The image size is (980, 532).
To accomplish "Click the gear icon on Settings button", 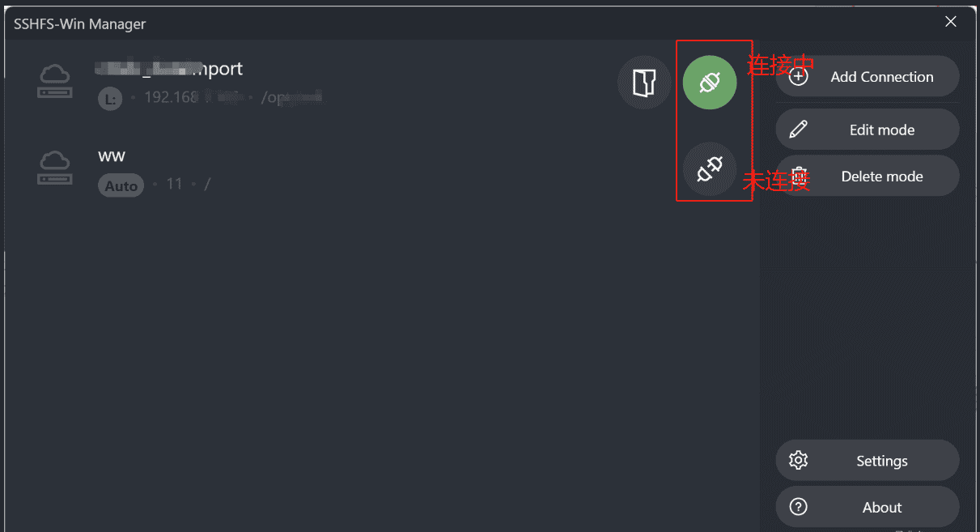I will pyautogui.click(x=798, y=460).
